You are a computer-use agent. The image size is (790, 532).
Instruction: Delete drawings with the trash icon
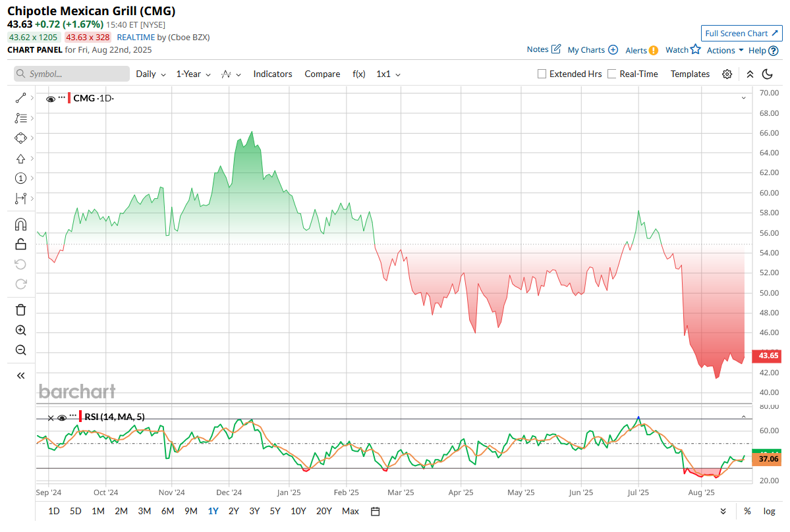20,309
